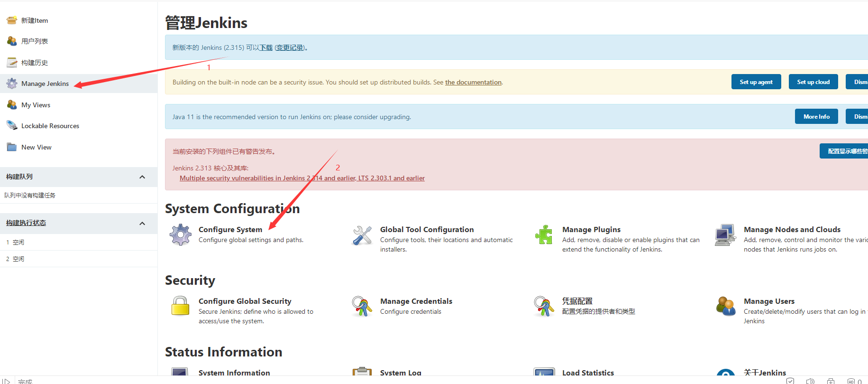Open the Configure System title link
868x384 pixels.
[230, 229]
